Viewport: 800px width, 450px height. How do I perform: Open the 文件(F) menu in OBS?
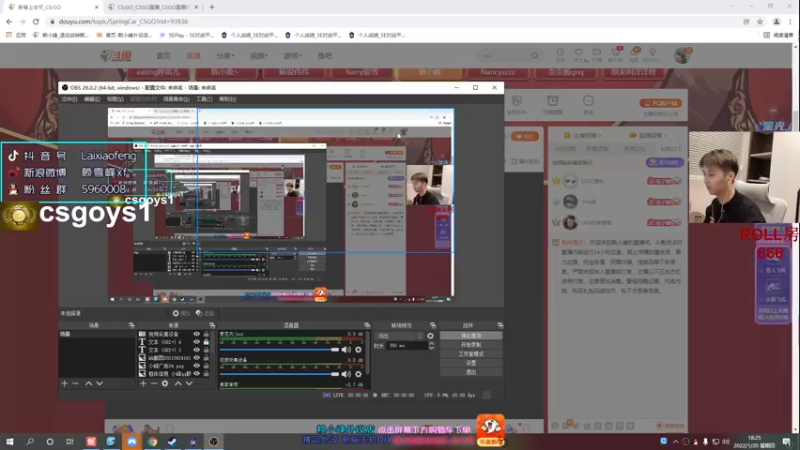[69, 99]
